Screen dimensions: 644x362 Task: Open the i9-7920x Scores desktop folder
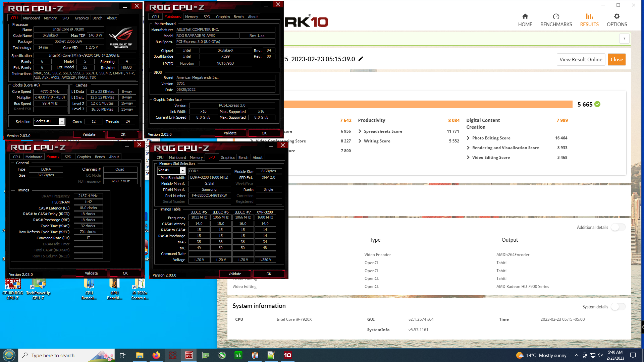point(140,289)
